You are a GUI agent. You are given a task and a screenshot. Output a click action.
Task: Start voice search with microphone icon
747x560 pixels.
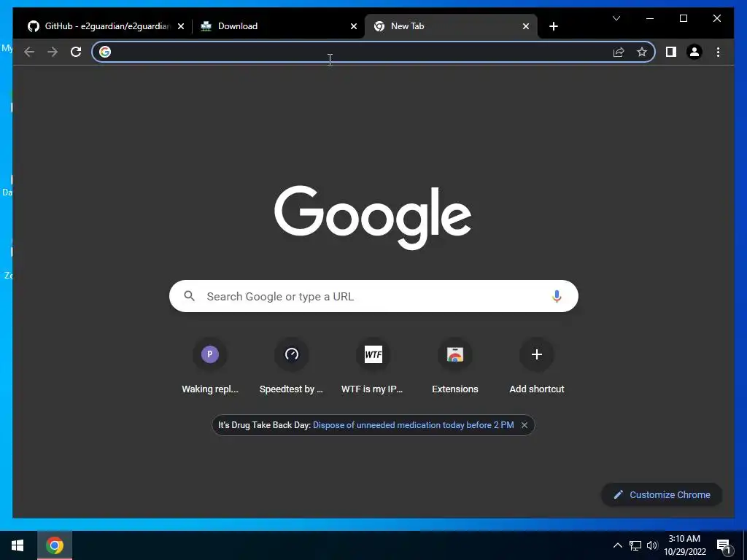pyautogui.click(x=557, y=296)
